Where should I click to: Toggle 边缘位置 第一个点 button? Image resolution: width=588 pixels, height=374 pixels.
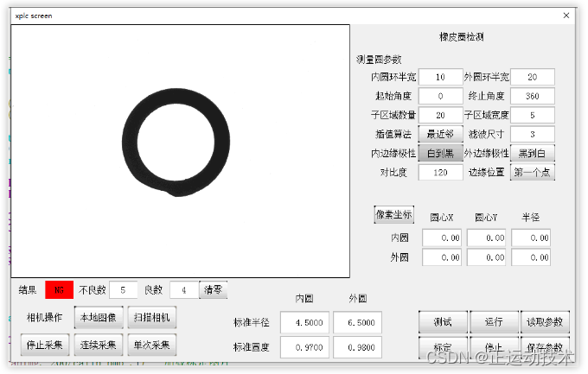(532, 173)
